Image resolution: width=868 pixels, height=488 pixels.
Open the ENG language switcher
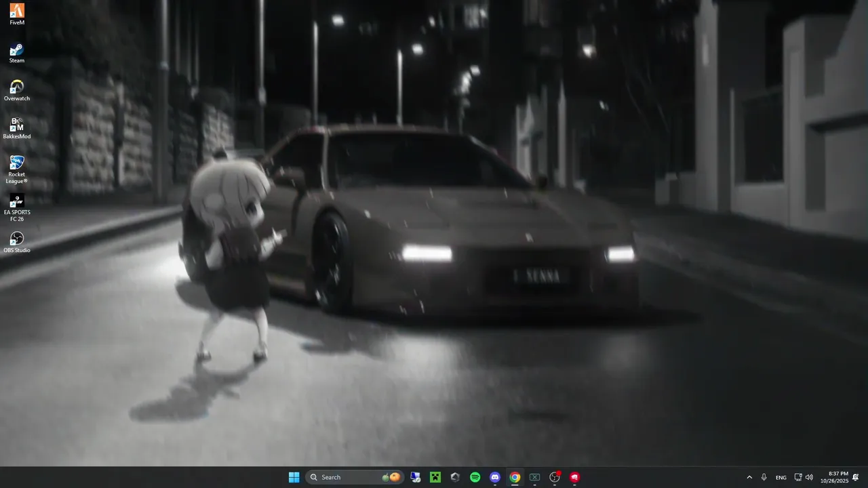(x=781, y=477)
